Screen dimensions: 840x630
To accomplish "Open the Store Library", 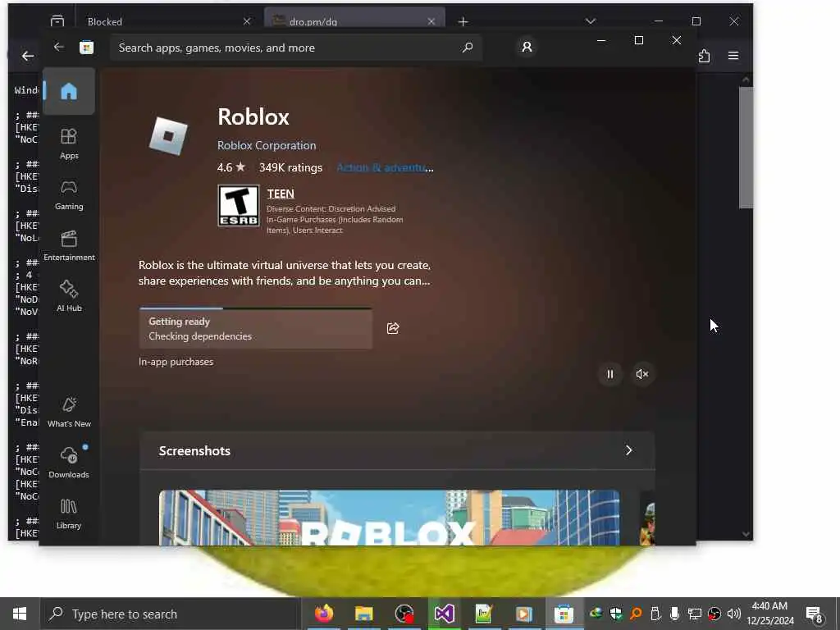I will pos(69,514).
